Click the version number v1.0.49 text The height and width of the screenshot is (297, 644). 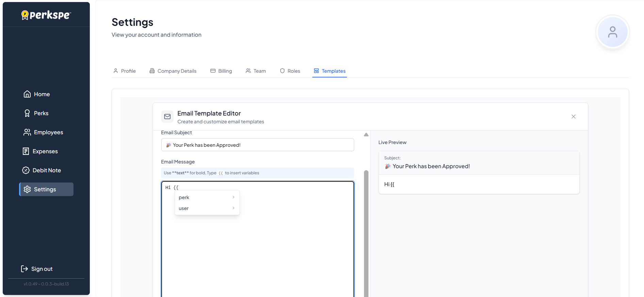click(x=46, y=284)
